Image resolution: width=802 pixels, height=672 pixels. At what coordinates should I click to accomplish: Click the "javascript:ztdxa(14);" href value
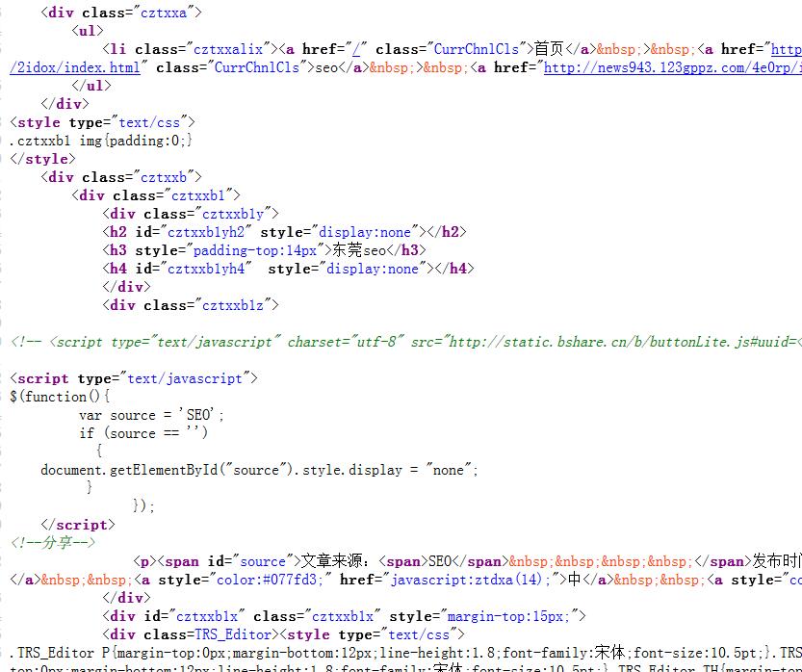coord(471,580)
